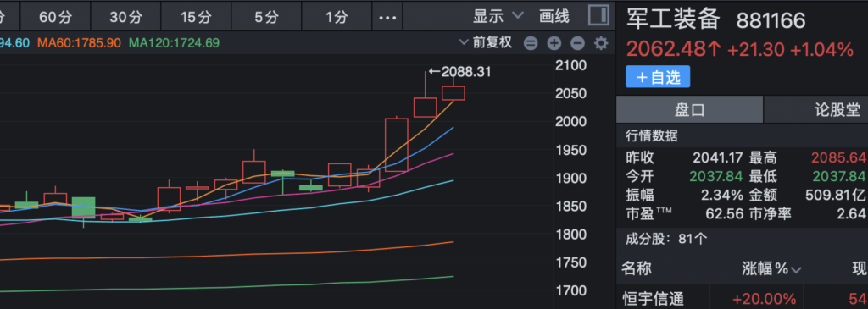Click the 画线 drawing tool button
Image resolution: width=868 pixels, height=309 pixels.
[554, 16]
